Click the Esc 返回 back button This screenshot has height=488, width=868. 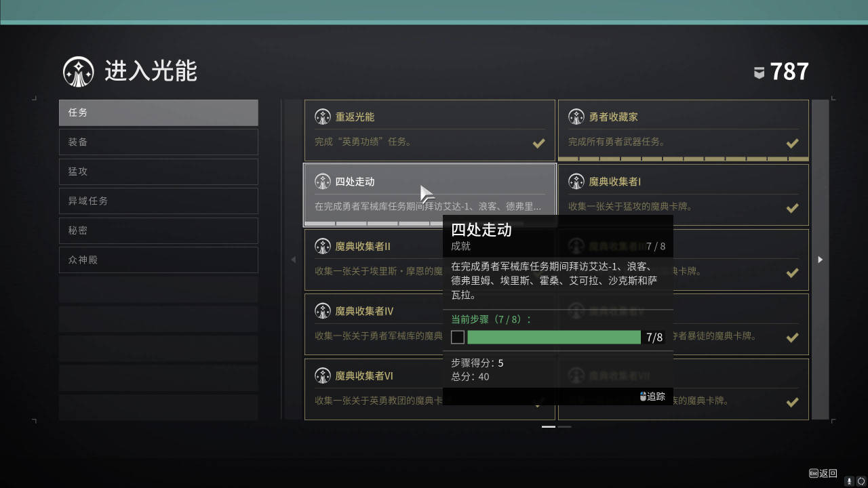[x=823, y=473]
